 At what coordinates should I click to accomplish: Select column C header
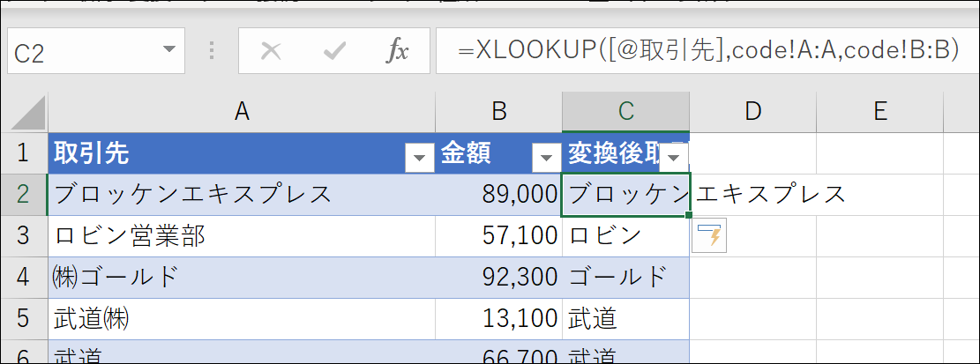(x=626, y=111)
